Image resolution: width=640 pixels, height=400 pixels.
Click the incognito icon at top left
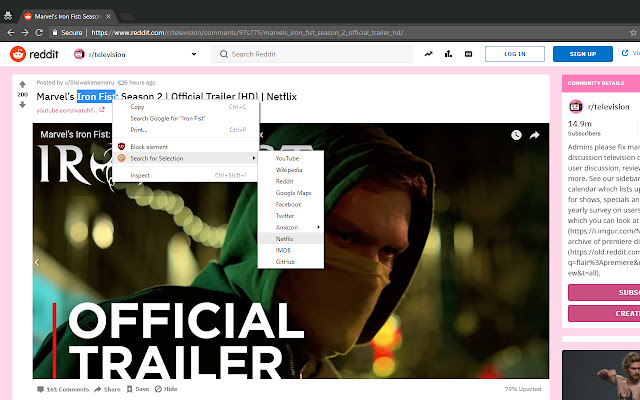tap(8, 16)
